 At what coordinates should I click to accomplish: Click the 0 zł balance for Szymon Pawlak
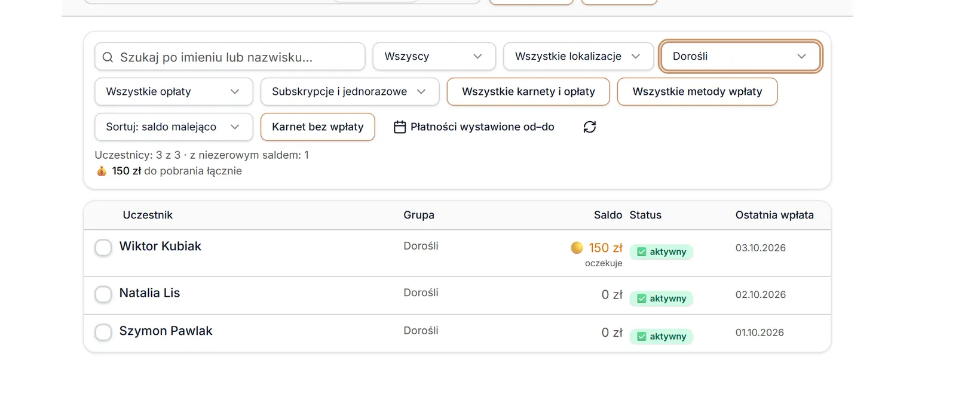tap(612, 333)
